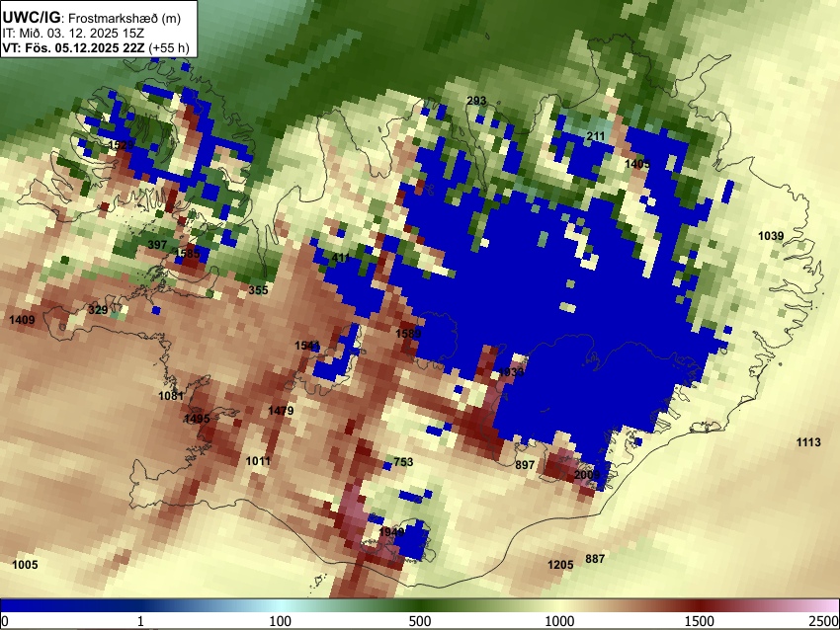Viewport: 840px width, 630px height.
Task: Click the '1500' tick label on the color scale
Action: (700, 621)
